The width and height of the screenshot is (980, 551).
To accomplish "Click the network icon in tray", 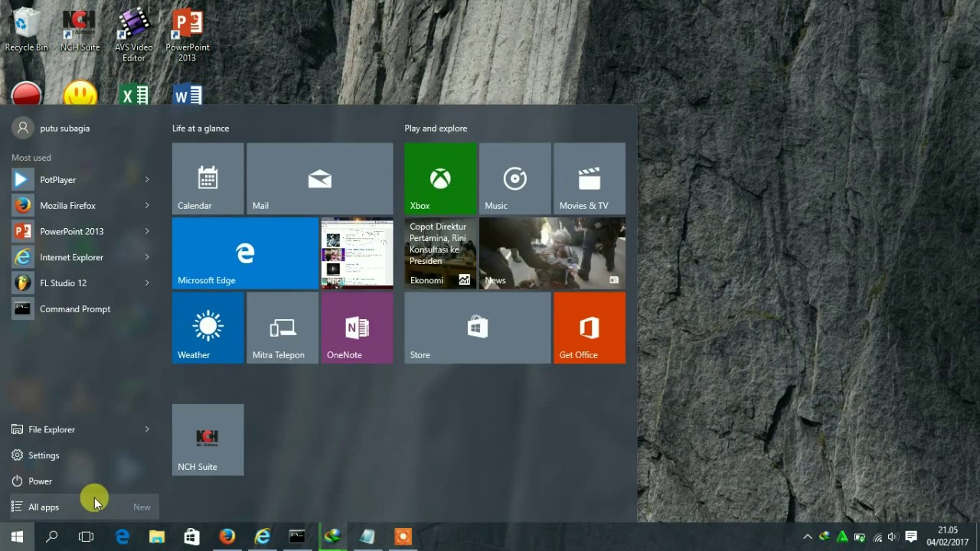I will [877, 537].
